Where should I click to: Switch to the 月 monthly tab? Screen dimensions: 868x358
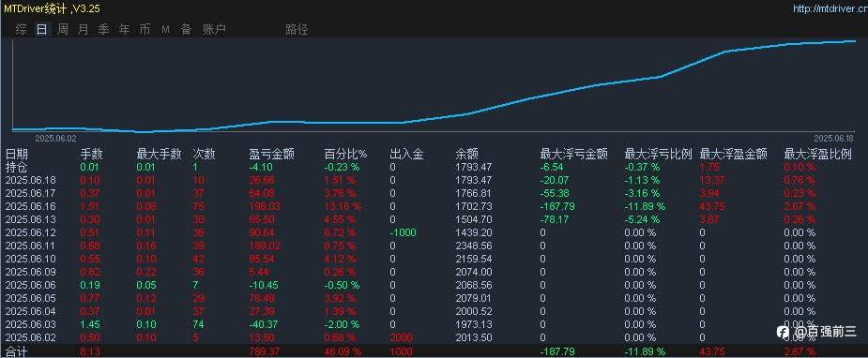click(x=83, y=30)
